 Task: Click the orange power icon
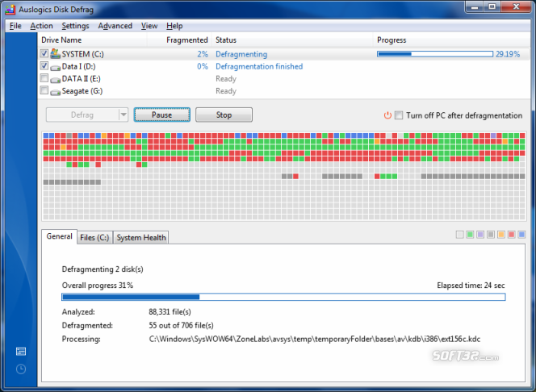(x=387, y=115)
